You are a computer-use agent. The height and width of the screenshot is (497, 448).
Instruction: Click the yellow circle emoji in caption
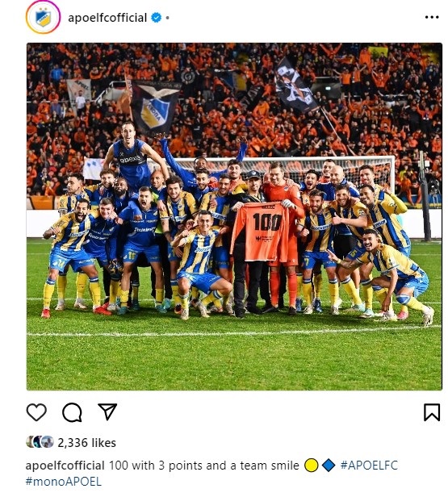(x=311, y=466)
